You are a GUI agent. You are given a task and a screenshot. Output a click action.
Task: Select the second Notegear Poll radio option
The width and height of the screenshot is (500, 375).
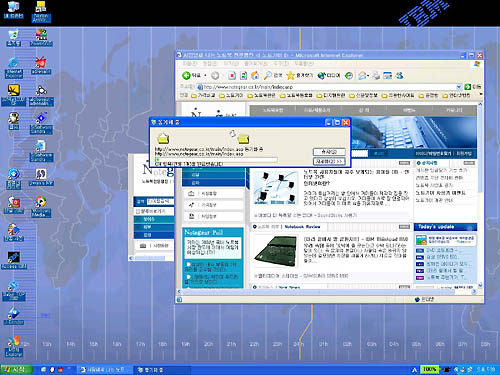pos(188,277)
